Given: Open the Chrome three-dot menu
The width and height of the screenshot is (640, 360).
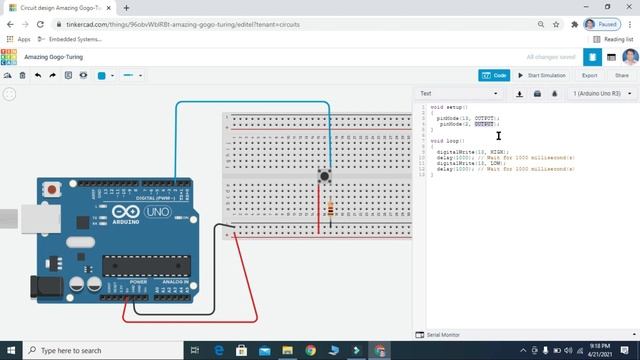Looking at the screenshot, I should (x=630, y=24).
